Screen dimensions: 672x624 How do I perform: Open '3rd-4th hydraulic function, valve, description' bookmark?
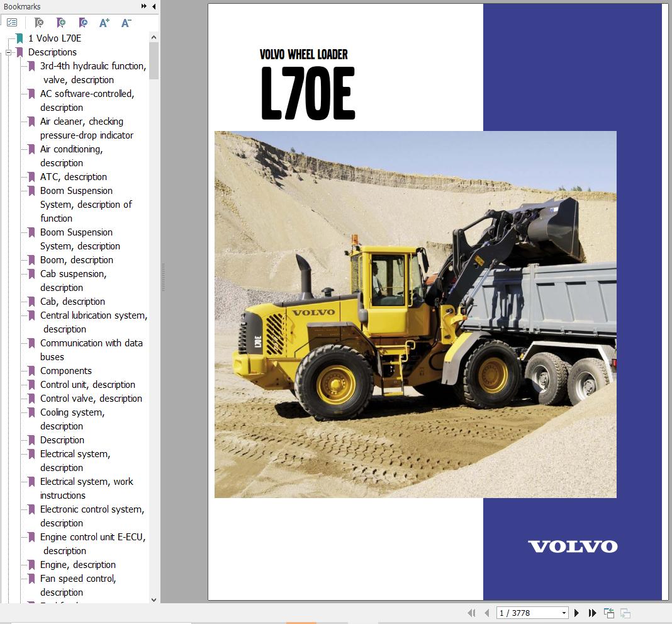[x=93, y=73]
